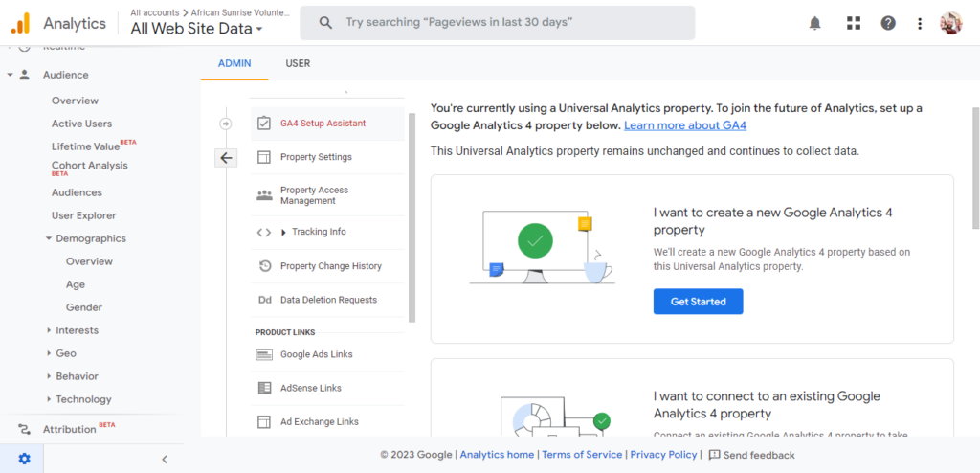
Task: Switch to the USER tab
Action: 298,63
